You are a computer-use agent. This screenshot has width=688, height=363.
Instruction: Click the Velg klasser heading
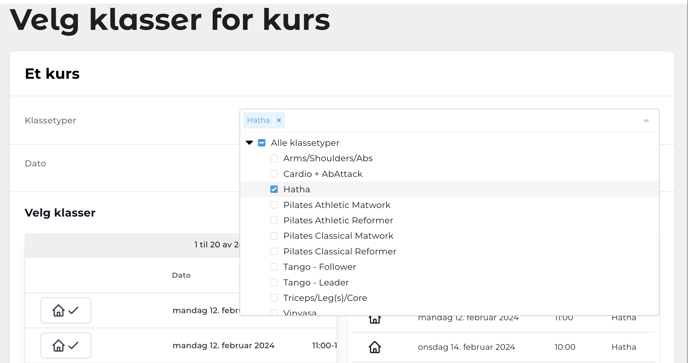click(x=60, y=213)
